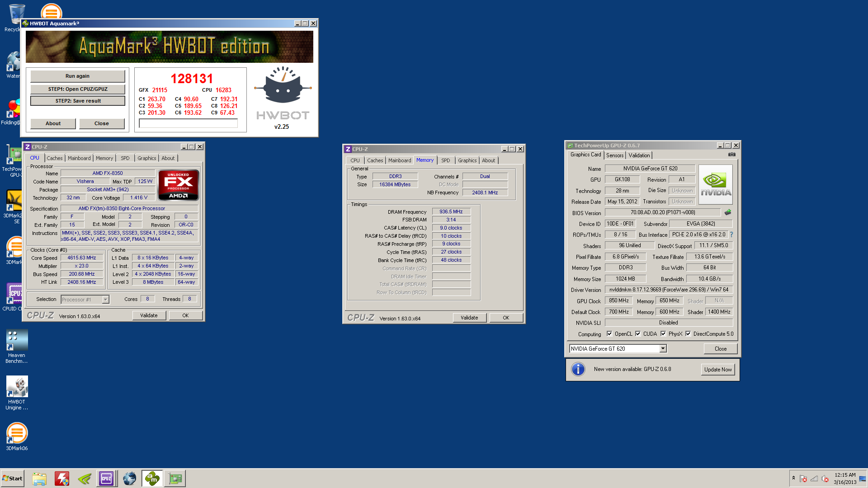Switch to Validation tab in GPU-Z
The height and width of the screenshot is (488, 868).
(639, 155)
